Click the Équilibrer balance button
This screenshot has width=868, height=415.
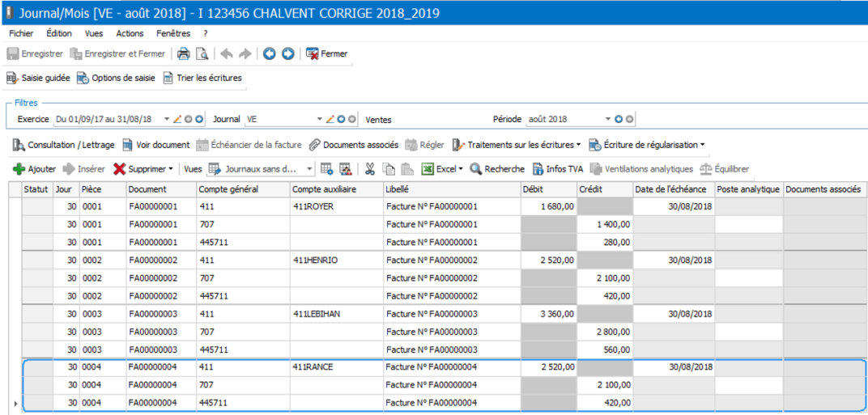724,169
